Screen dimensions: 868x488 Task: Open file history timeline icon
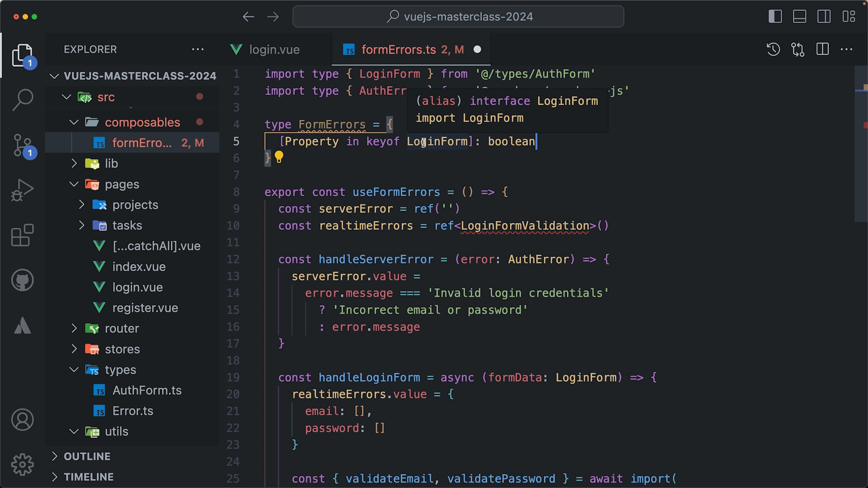tap(773, 49)
